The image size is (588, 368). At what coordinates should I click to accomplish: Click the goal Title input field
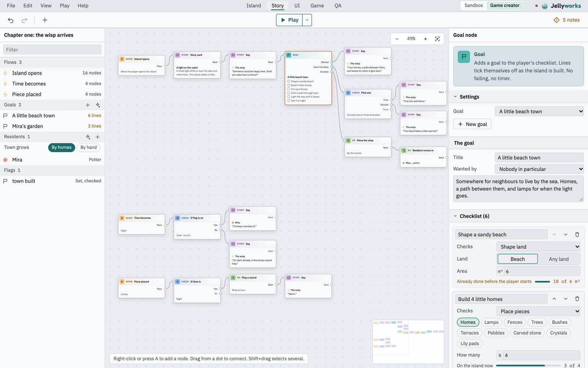(539, 158)
